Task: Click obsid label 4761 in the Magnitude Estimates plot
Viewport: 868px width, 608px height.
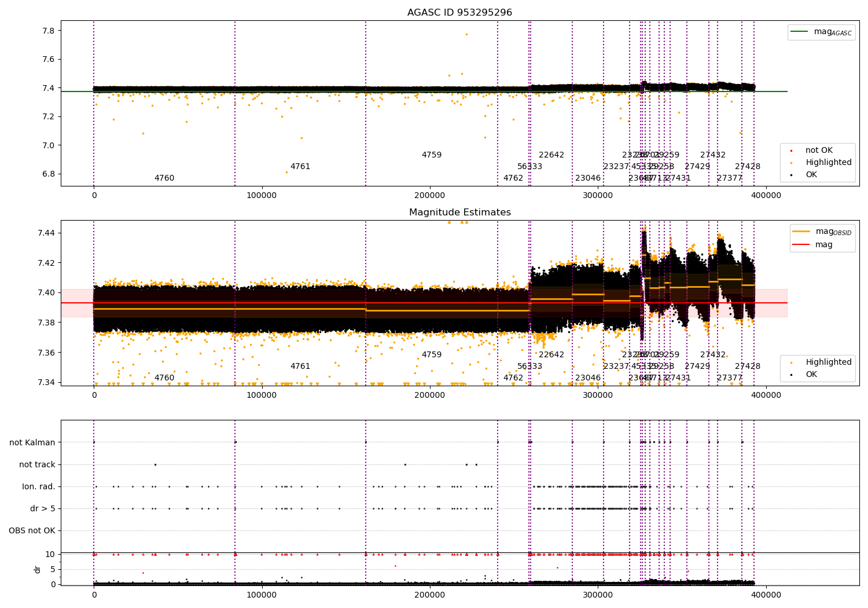Action: pyautogui.click(x=300, y=367)
